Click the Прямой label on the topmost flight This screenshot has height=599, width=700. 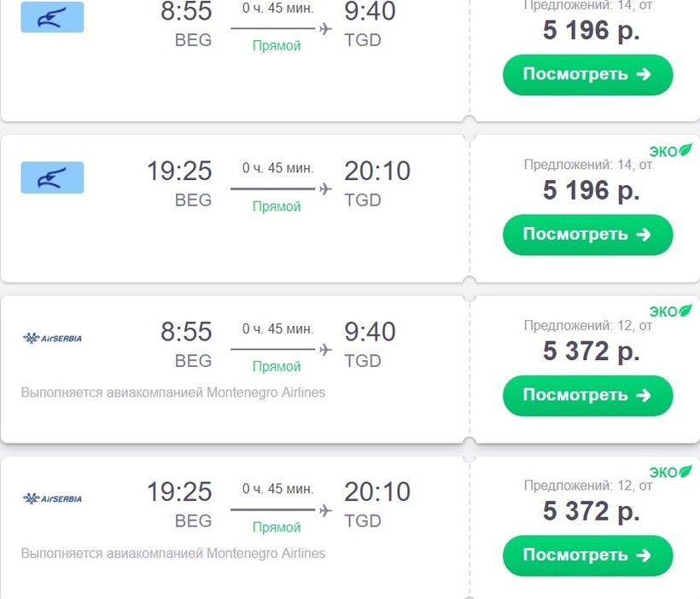point(277,46)
